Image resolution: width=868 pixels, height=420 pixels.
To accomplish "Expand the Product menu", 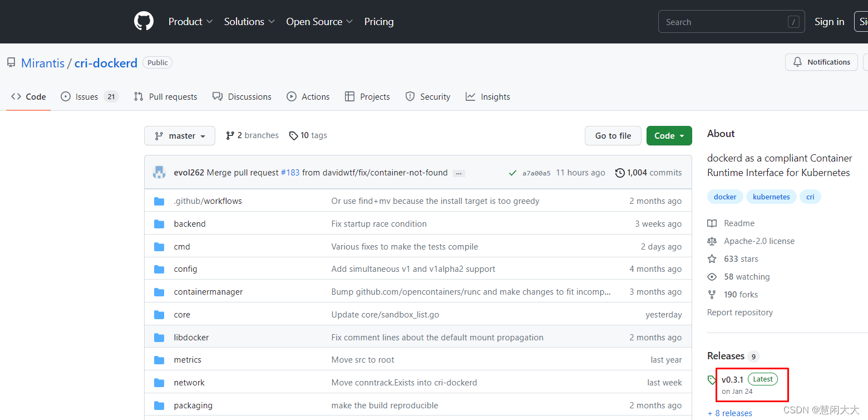I will tap(190, 22).
